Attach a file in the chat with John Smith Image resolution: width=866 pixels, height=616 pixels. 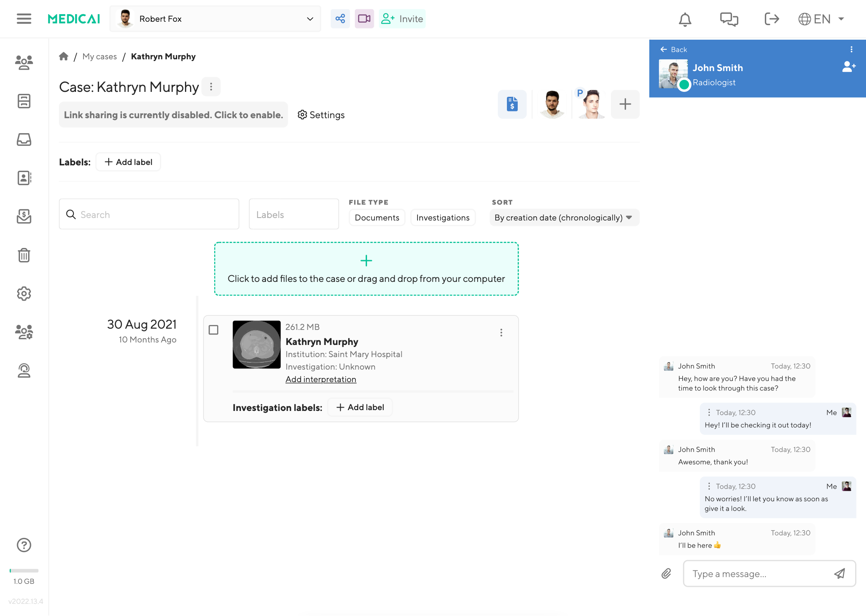click(x=666, y=574)
